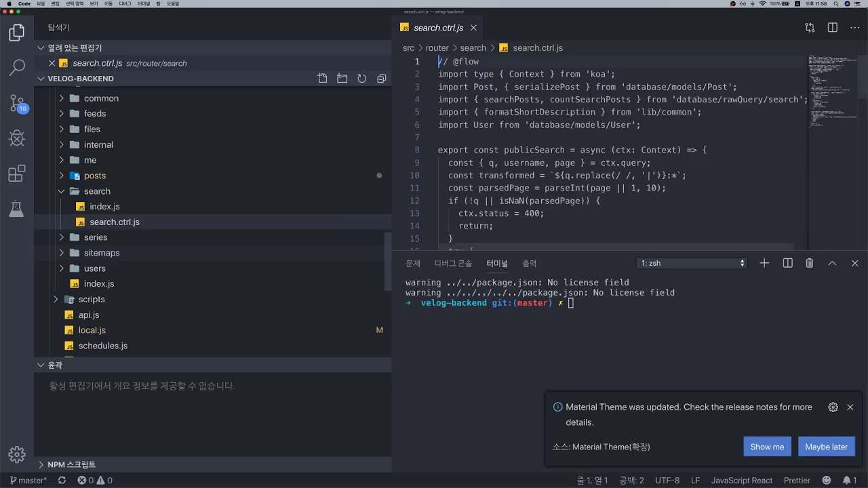The width and height of the screenshot is (868, 488).
Task: Add a new terminal
Action: click(764, 263)
